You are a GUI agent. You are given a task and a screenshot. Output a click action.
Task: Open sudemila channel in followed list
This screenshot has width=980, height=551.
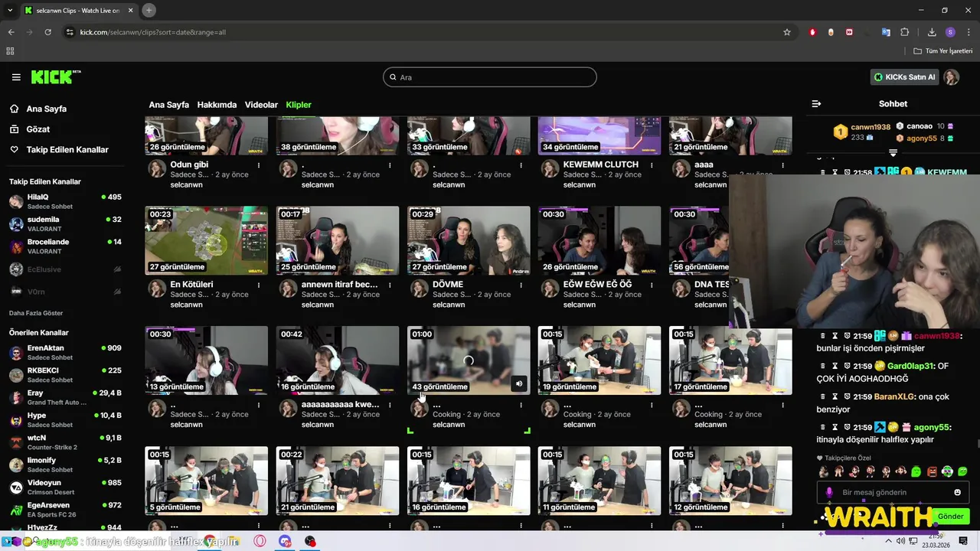[65, 223]
